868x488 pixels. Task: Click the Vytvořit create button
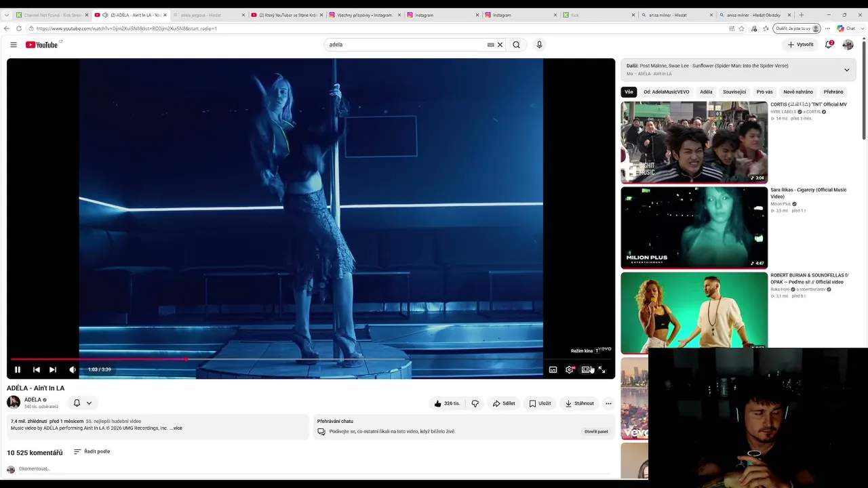tap(800, 45)
